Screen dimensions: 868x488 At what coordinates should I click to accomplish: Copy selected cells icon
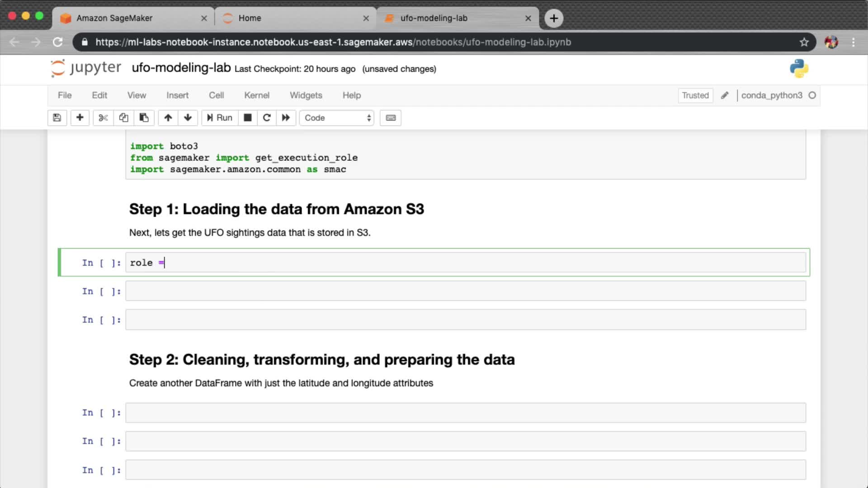click(123, 118)
